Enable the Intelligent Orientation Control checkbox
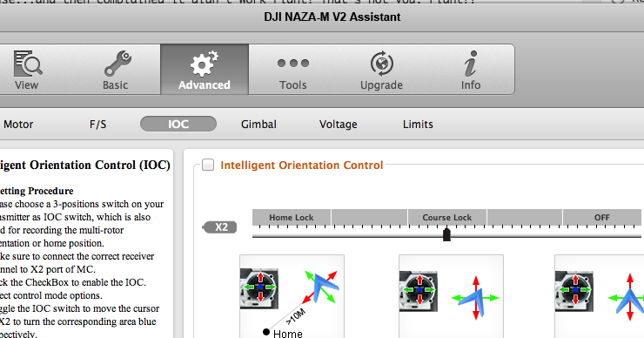 (208, 165)
